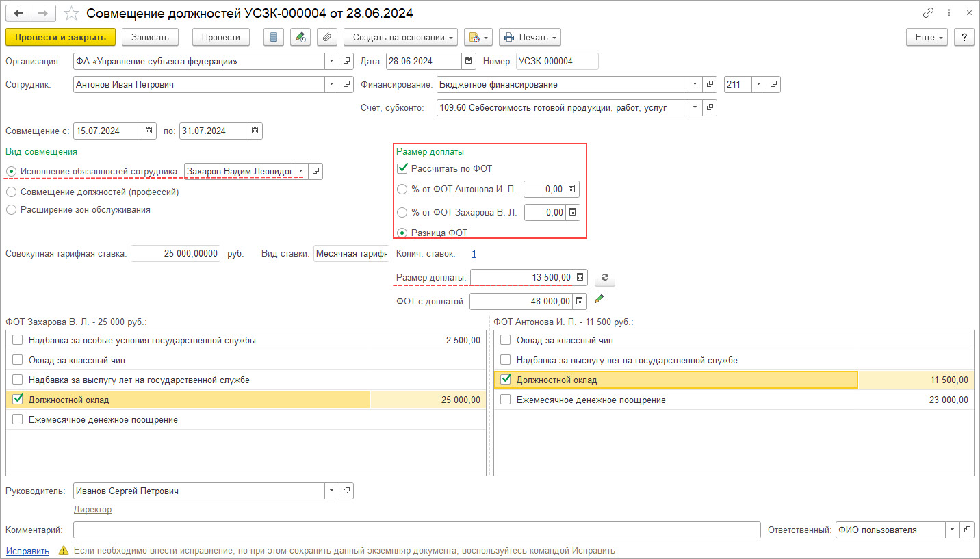Open calendar for combination start date
The width and height of the screenshot is (980, 559).
(149, 131)
